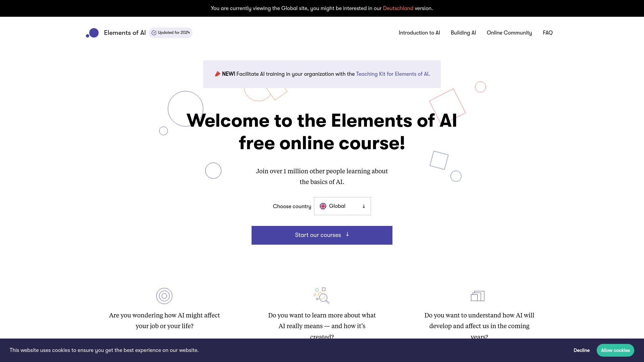Click the Teaching Kit for Elements of AI link
The height and width of the screenshot is (362, 644).
click(392, 74)
